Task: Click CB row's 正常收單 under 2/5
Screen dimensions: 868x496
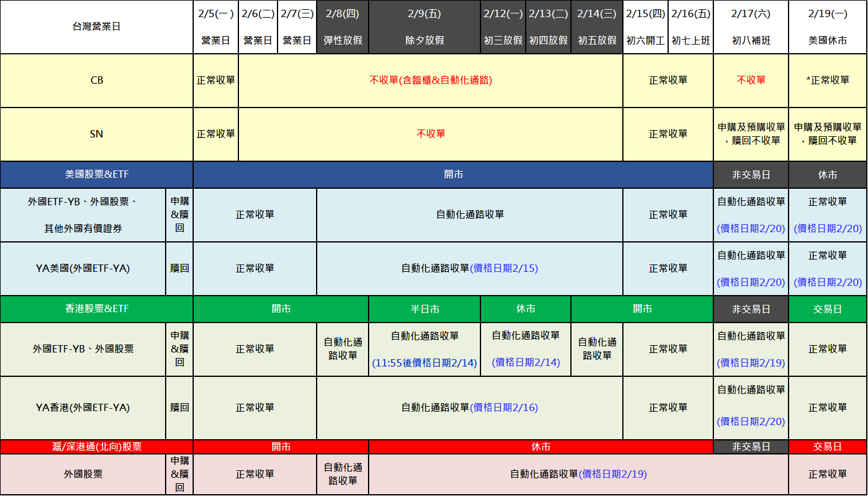Action: point(216,81)
